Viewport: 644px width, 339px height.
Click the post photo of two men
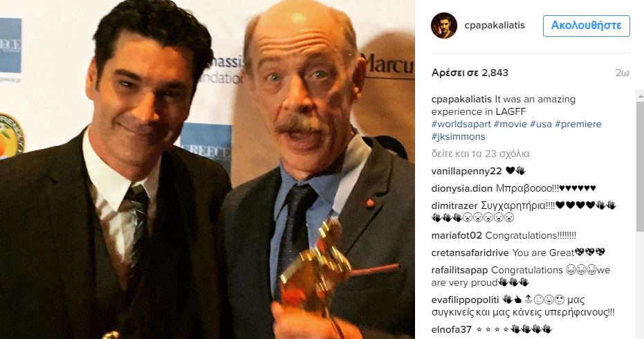tap(208, 169)
